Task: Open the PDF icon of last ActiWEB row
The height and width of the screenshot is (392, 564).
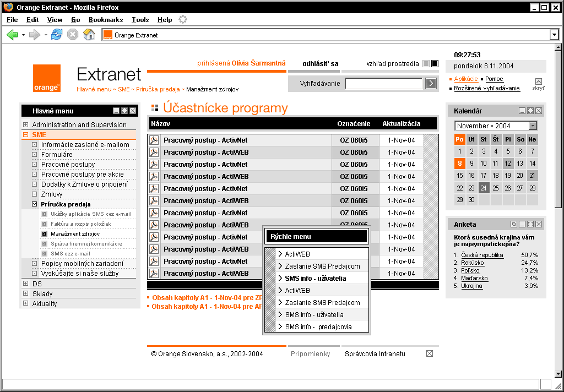Action: 154,273
